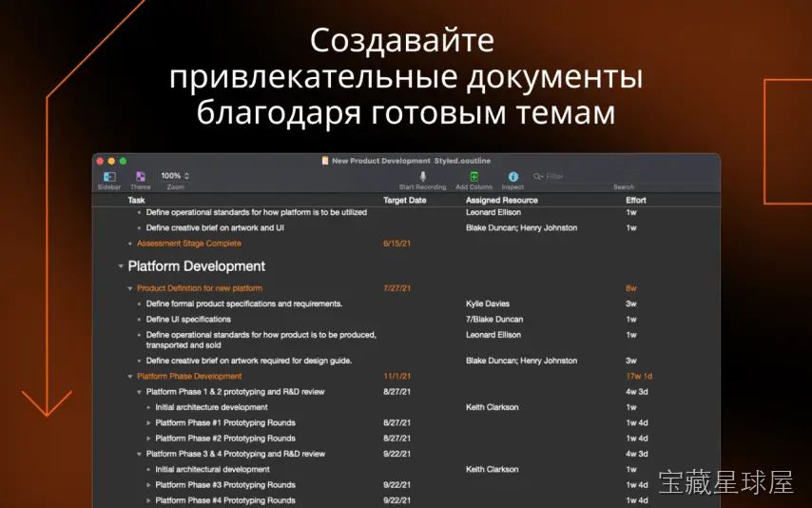
Task: Open the 100% Zoom stepper
Action: point(175,176)
